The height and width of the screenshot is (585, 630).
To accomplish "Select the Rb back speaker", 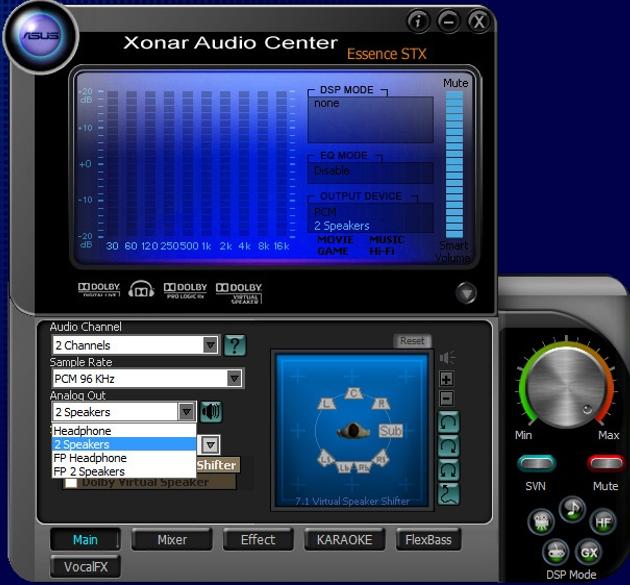I will click(363, 467).
